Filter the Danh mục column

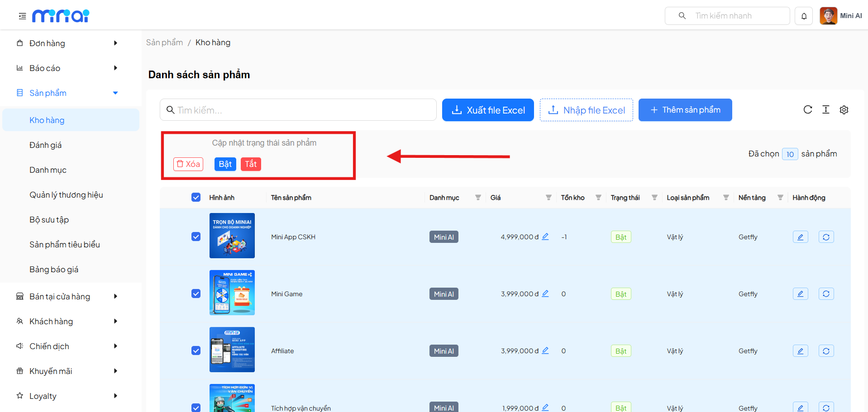(x=478, y=198)
